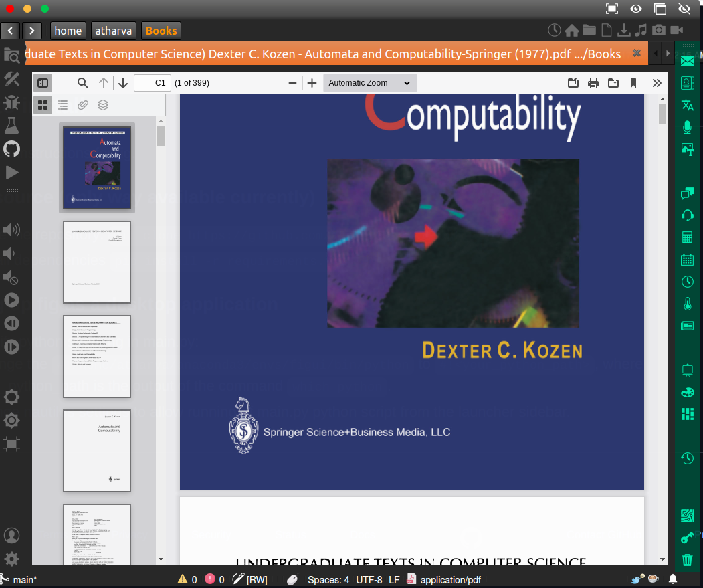Zoom in with the plus button
This screenshot has height=588, width=703.
[x=312, y=83]
